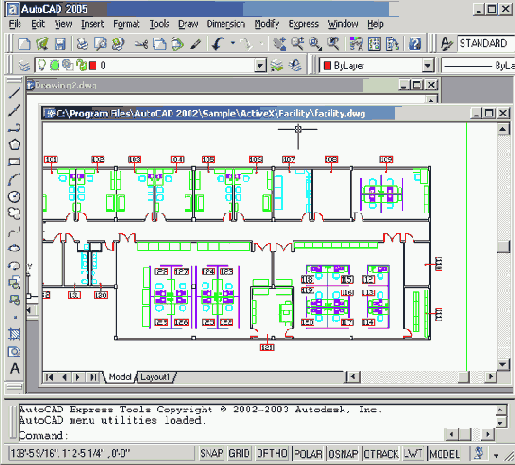The height and width of the screenshot is (465, 515).
Task: Click the Zoom Window icon
Action: tap(315, 44)
